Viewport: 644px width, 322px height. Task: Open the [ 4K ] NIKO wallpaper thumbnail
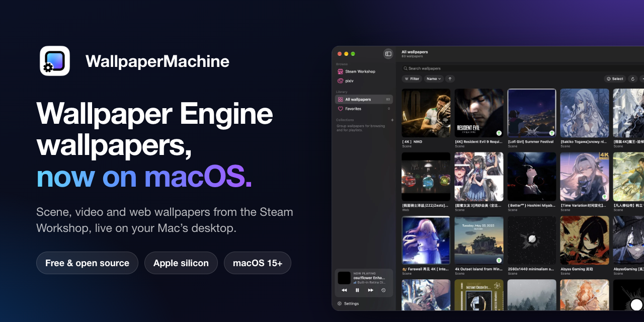point(426,113)
